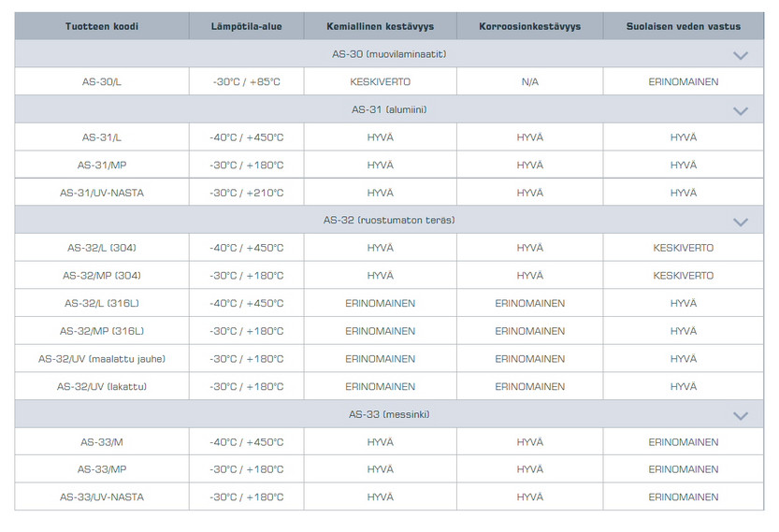Select the AS-30/L product code cell
779x532 pixels.
coord(102,82)
